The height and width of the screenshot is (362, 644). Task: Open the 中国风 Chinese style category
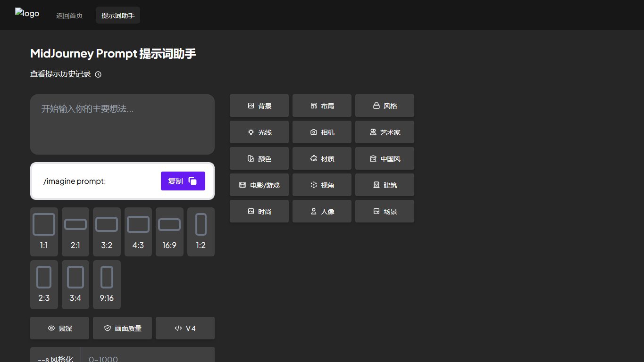point(385,158)
